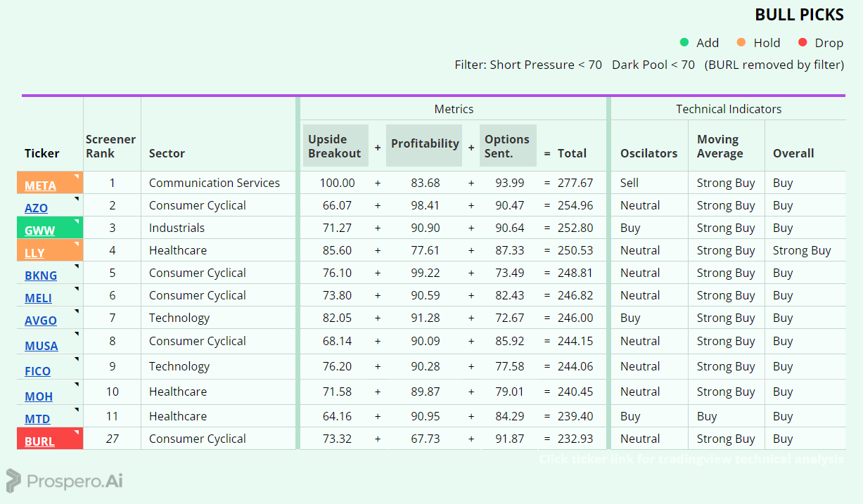Click AZO's profitability value 98.41
The height and width of the screenshot is (504, 863).
click(426, 205)
